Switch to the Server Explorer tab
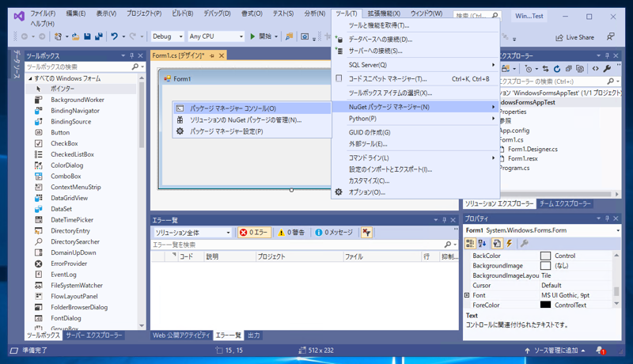The image size is (633, 364). 93,336
